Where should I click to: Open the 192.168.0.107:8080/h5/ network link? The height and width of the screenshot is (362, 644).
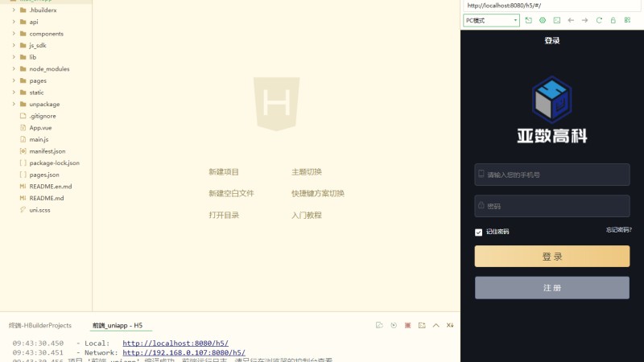(x=184, y=352)
